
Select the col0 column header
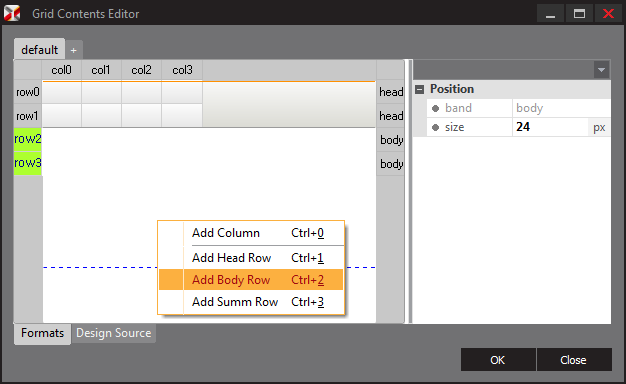tap(61, 70)
